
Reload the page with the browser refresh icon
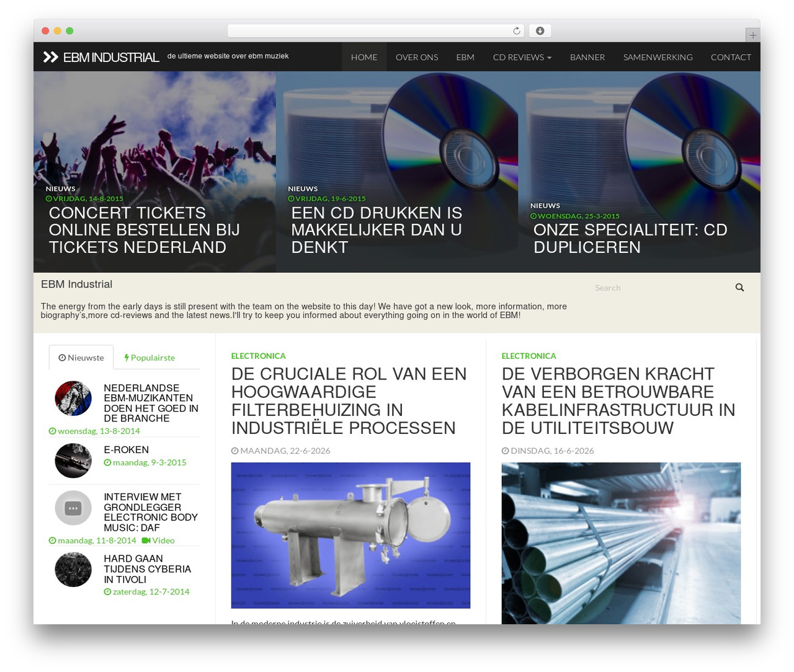[x=517, y=31]
